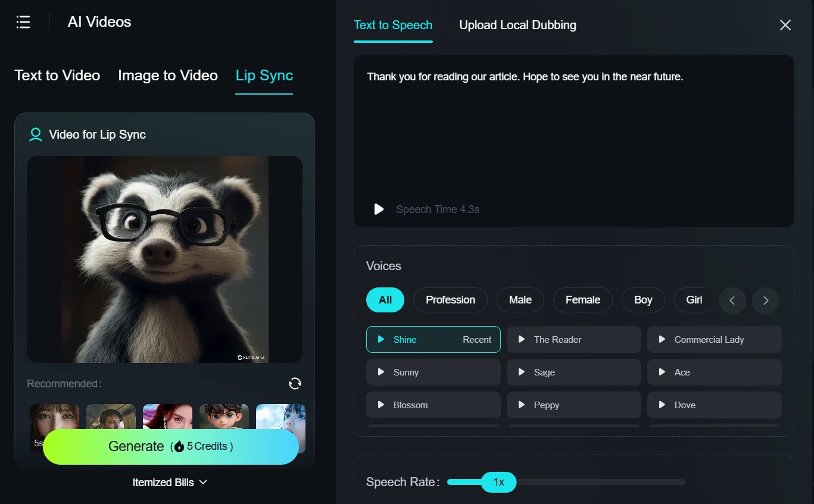Viewport: 814px width, 504px height.
Task: Select the Female voice filter
Action: [582, 300]
